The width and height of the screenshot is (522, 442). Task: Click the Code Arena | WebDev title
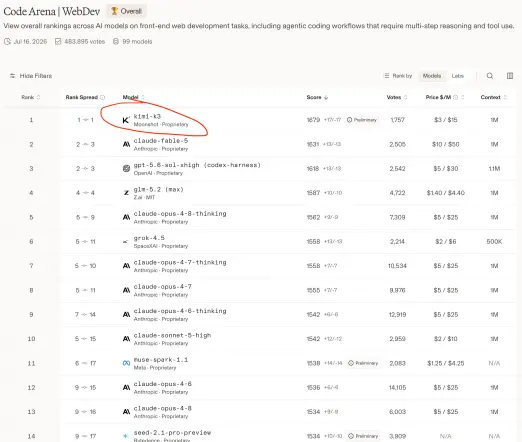(x=52, y=11)
